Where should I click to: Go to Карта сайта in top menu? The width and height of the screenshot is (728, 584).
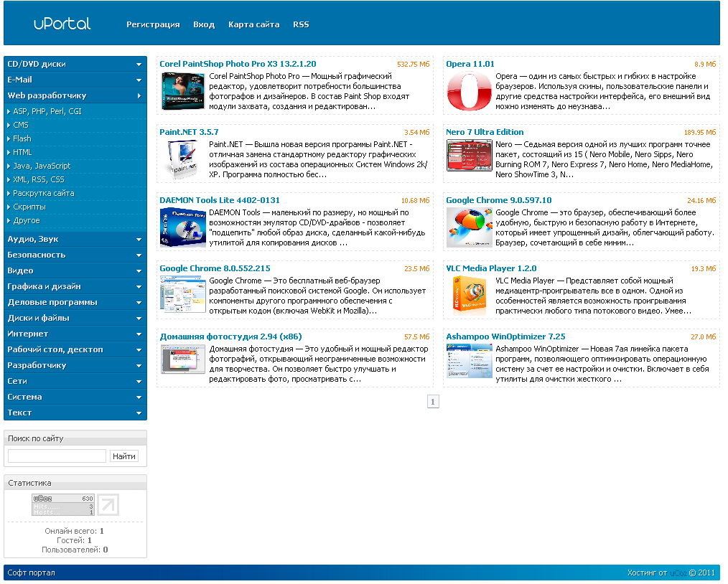253,24
